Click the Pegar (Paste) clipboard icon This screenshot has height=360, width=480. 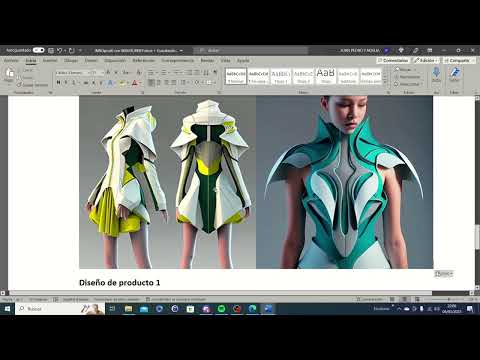click(9, 73)
